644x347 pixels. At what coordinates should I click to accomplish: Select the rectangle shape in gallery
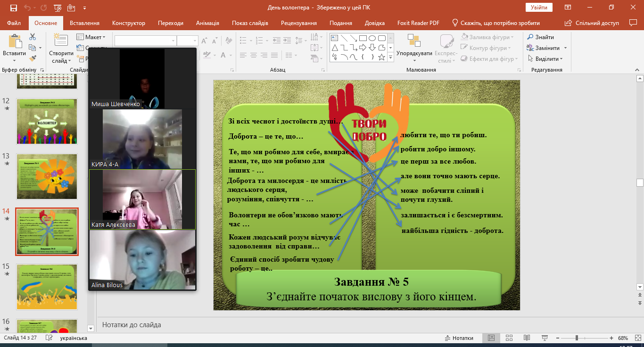(x=363, y=38)
